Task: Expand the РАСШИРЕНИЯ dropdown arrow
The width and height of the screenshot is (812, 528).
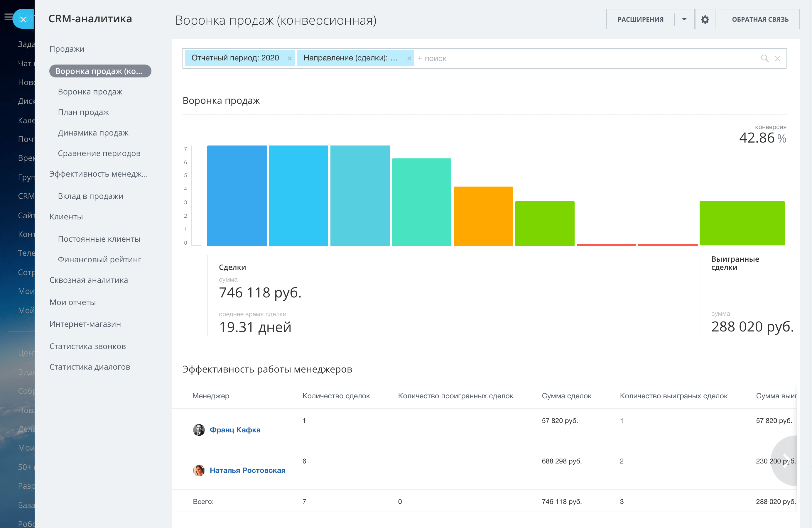Action: click(684, 19)
